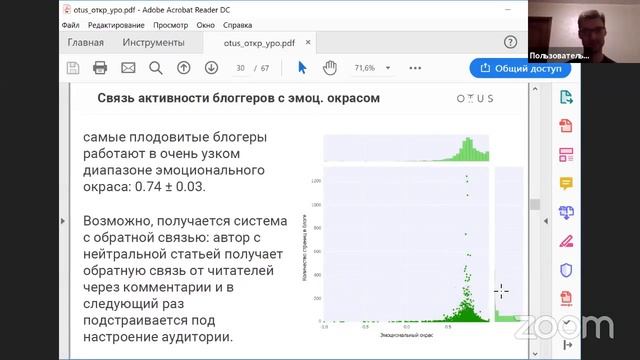Go to next page down arrow
This screenshot has width=640, height=360.
[x=211, y=68]
